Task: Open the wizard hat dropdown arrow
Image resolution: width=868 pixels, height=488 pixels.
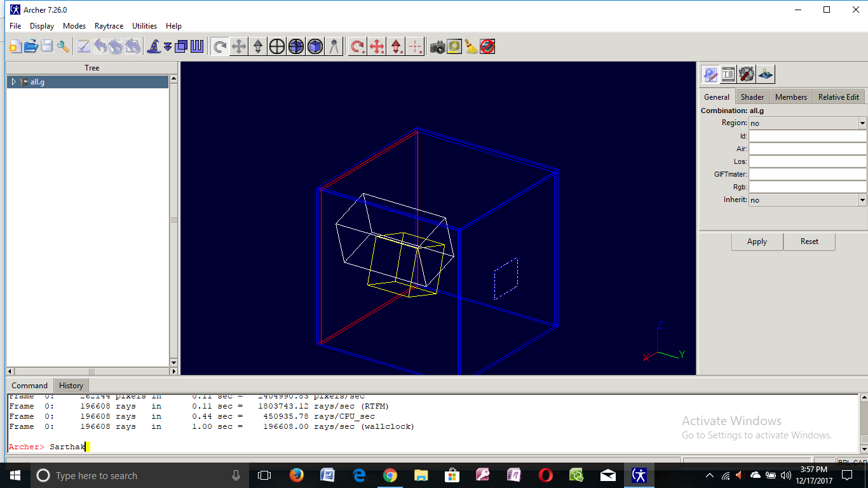Action: coord(168,46)
